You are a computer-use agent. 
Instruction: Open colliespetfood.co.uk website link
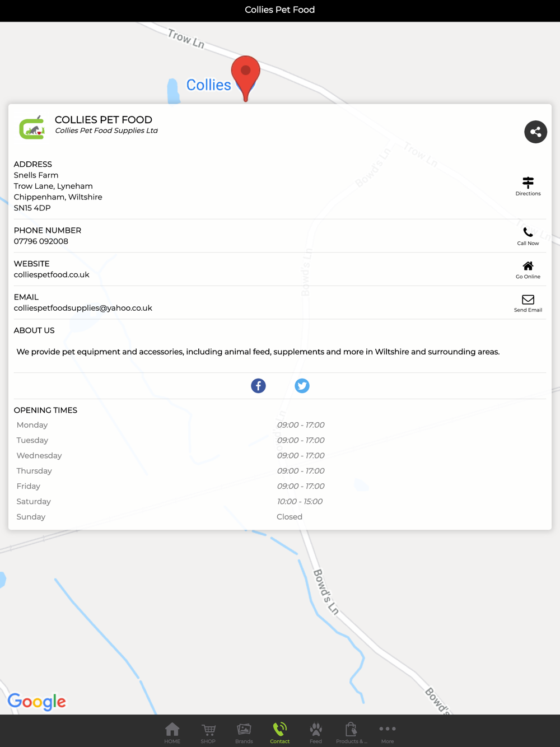pyautogui.click(x=52, y=275)
